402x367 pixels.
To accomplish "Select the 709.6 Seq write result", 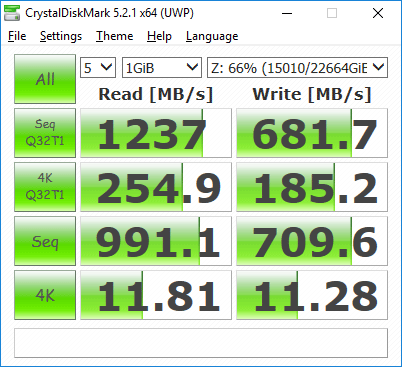I will pyautogui.click(x=312, y=241).
